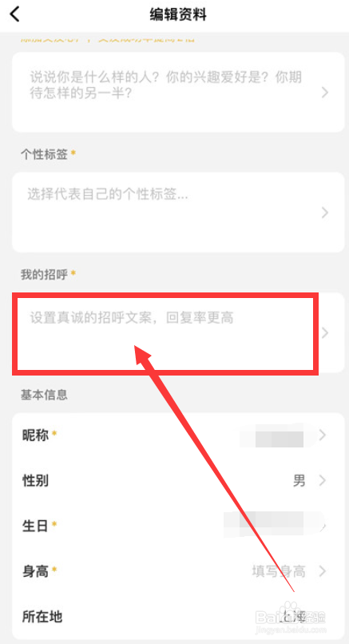Click chevron on 性别 row
Image resolution: width=349 pixels, height=644 pixels.
click(x=323, y=480)
